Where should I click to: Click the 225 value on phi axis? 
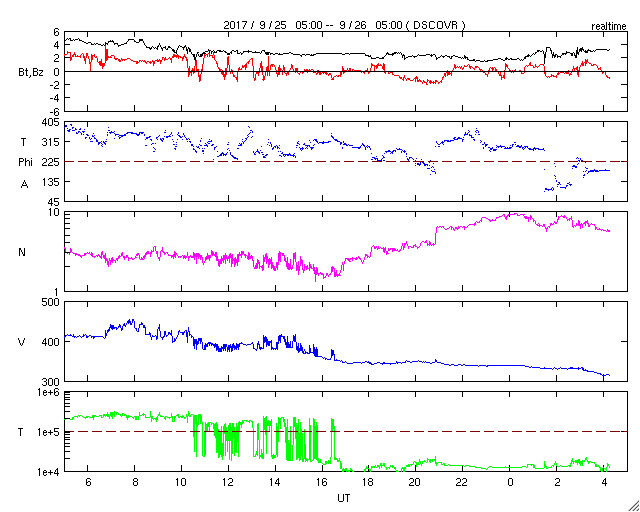(x=49, y=162)
